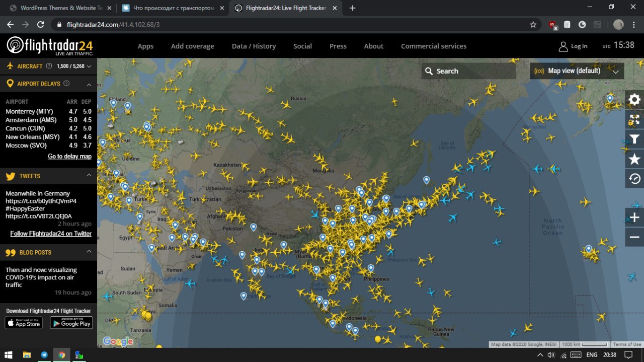Open Chrome three-dot menu
Image resolution: width=644 pixels, height=362 pixels.
tap(633, 24)
